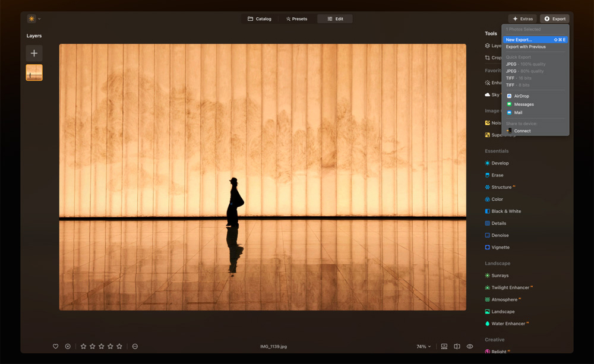The image size is (594, 364).
Task: Select the Erase tool
Action: [x=497, y=175]
